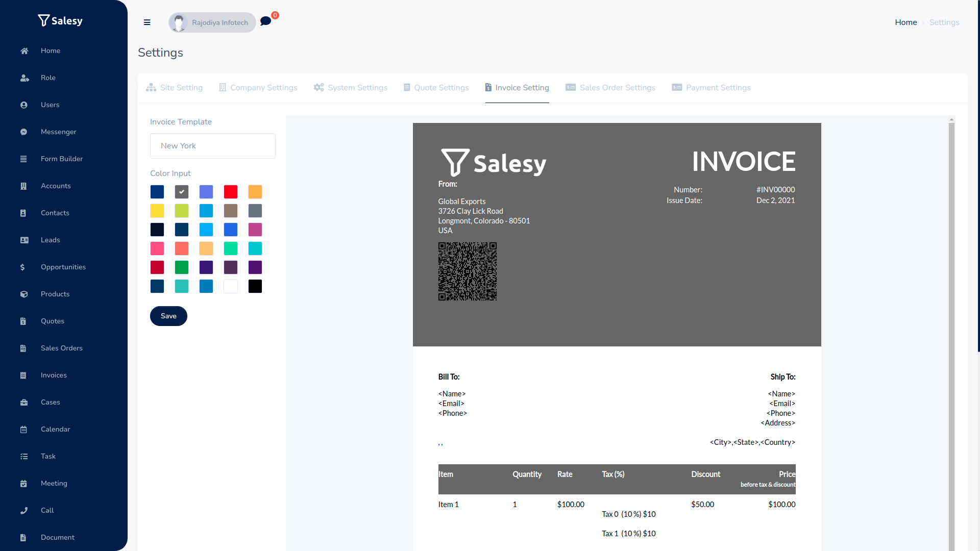Click the Site Setting tab icon

[x=151, y=87]
